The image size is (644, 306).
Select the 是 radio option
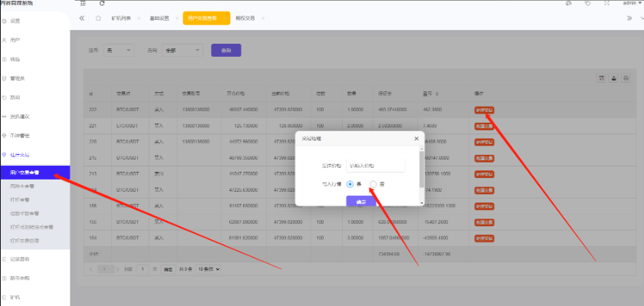coord(350,184)
